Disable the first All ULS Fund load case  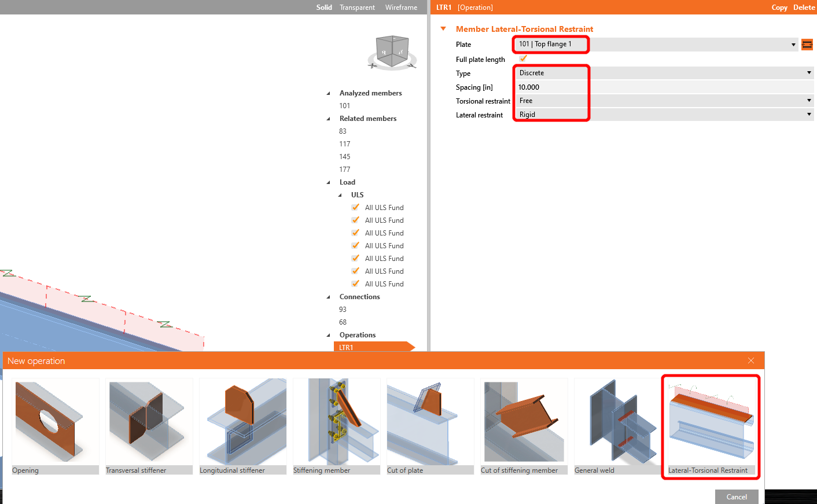[355, 207]
